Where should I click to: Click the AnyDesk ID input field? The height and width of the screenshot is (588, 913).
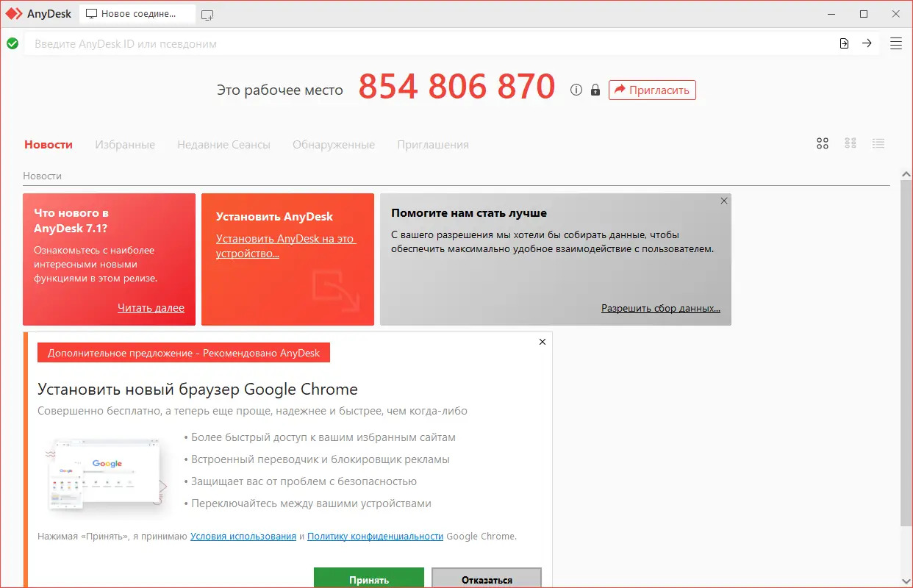[x=429, y=43]
